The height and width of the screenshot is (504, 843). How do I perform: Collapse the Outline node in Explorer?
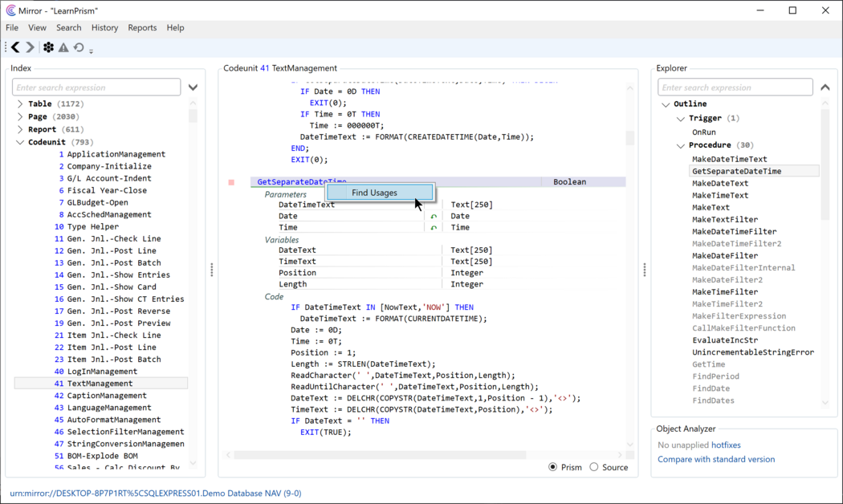[666, 104]
